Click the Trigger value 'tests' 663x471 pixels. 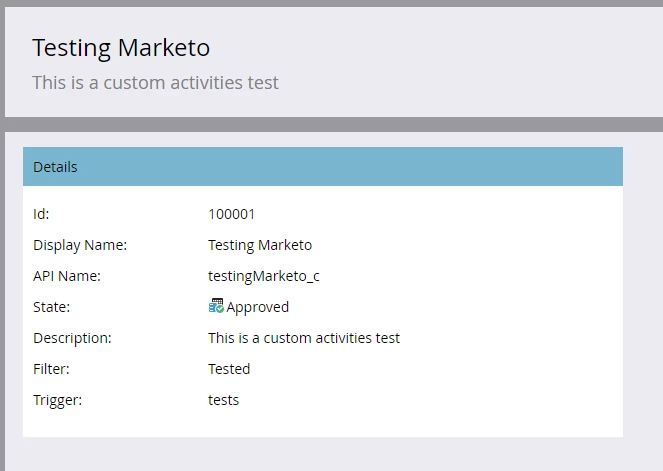pyautogui.click(x=223, y=400)
